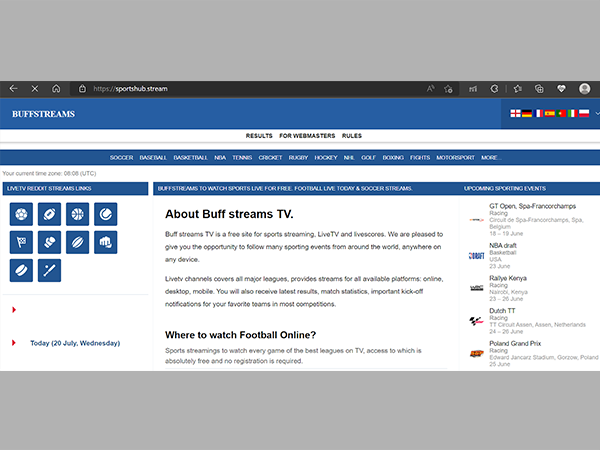Select NBA in sports navigation
Screen dimensions: 600x450
coord(220,158)
